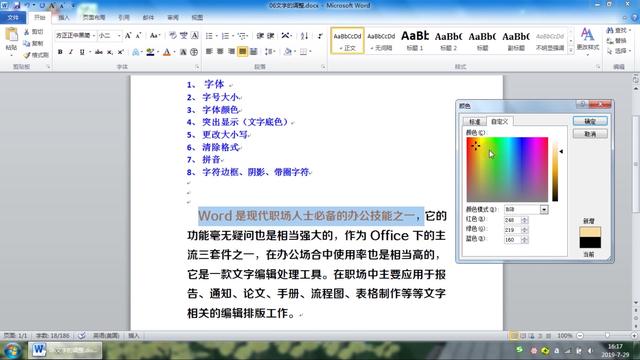Apply the No Spacing style
This screenshot has width=640, height=360.
pos(381,40)
